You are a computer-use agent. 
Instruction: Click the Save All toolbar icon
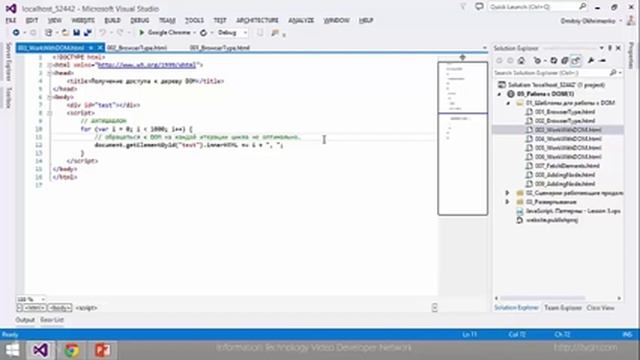pyautogui.click(x=87, y=32)
